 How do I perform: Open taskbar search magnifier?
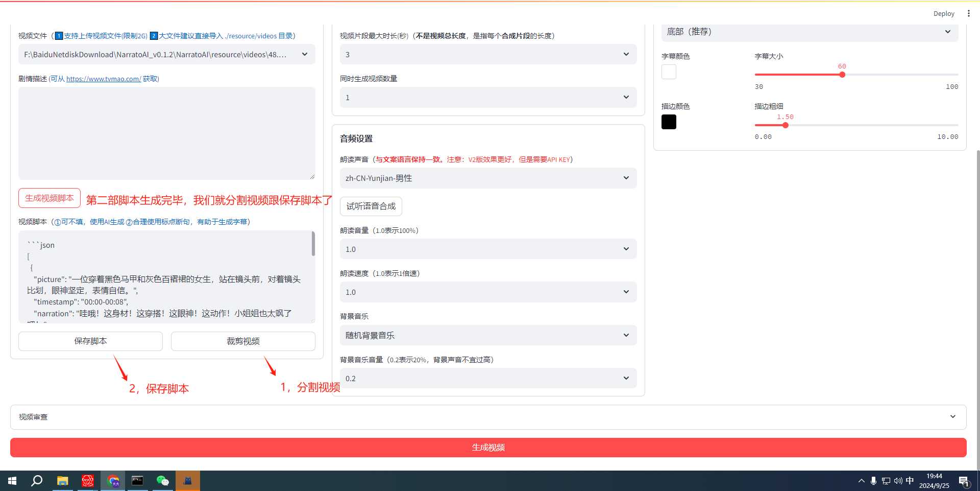37,481
